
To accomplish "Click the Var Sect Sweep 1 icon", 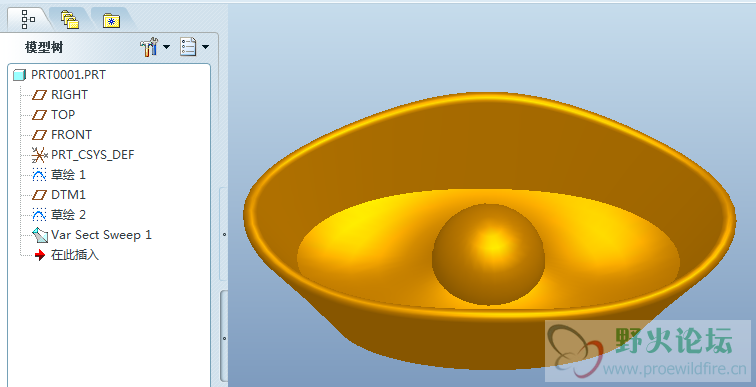I will (40, 235).
